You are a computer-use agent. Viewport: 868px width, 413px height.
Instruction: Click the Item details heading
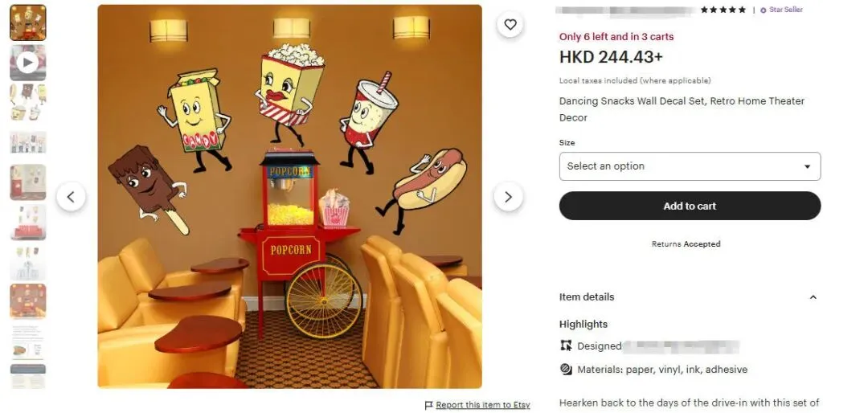click(586, 297)
